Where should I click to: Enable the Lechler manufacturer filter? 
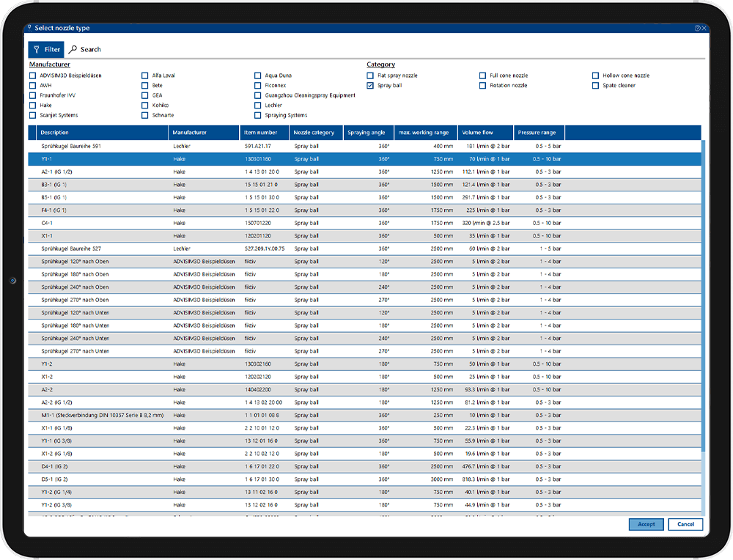(257, 105)
